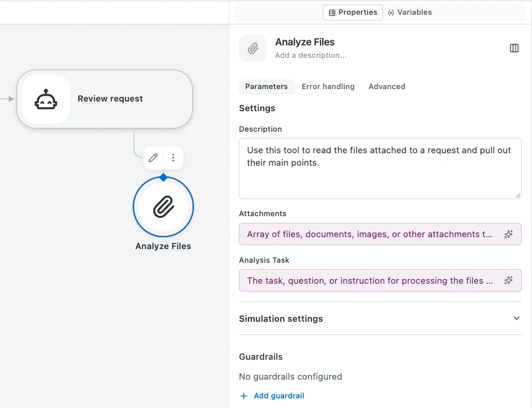Click the blue diamond connector on the node
532x408 pixels.
[x=163, y=177]
